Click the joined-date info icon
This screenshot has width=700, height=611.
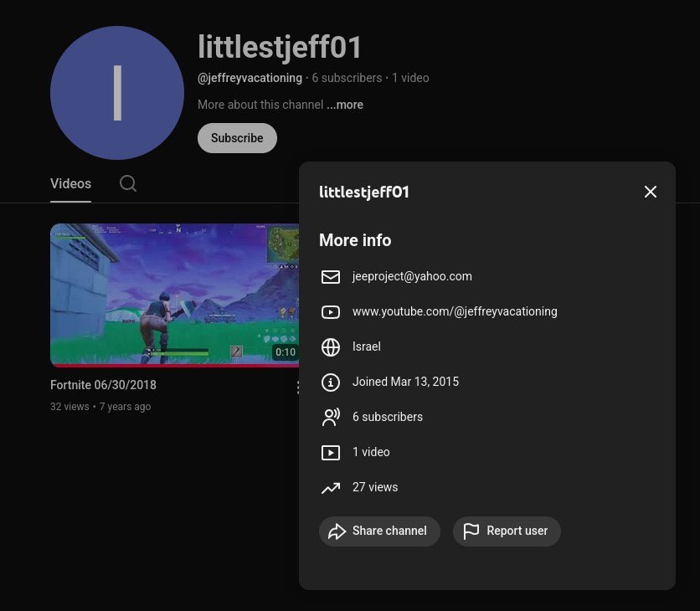click(x=331, y=383)
